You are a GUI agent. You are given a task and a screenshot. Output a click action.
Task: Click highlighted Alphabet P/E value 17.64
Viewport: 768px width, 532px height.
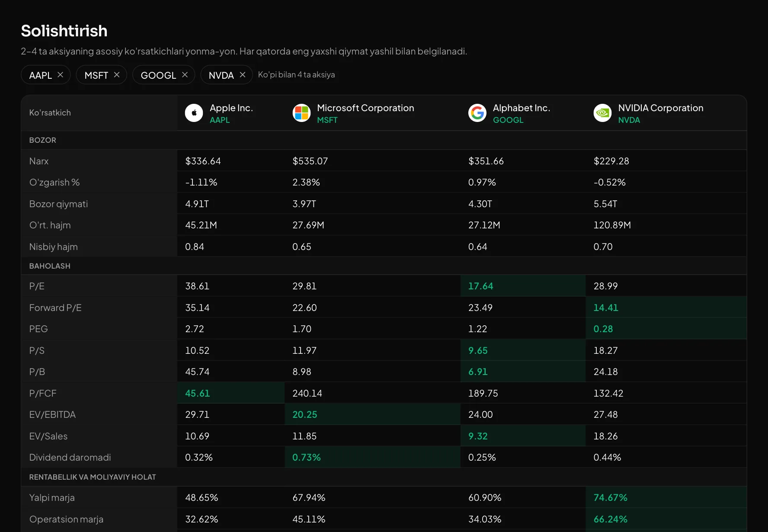(x=480, y=286)
